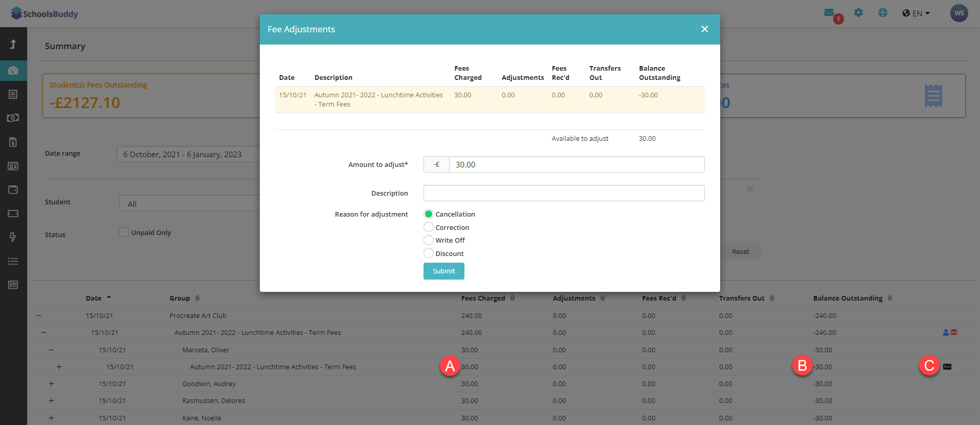The image size is (980, 425).
Task: Select Write Off as adjustment reason
Action: (x=429, y=240)
